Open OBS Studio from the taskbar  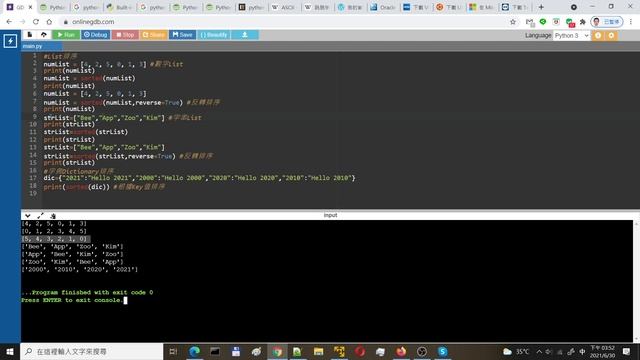[422, 351]
